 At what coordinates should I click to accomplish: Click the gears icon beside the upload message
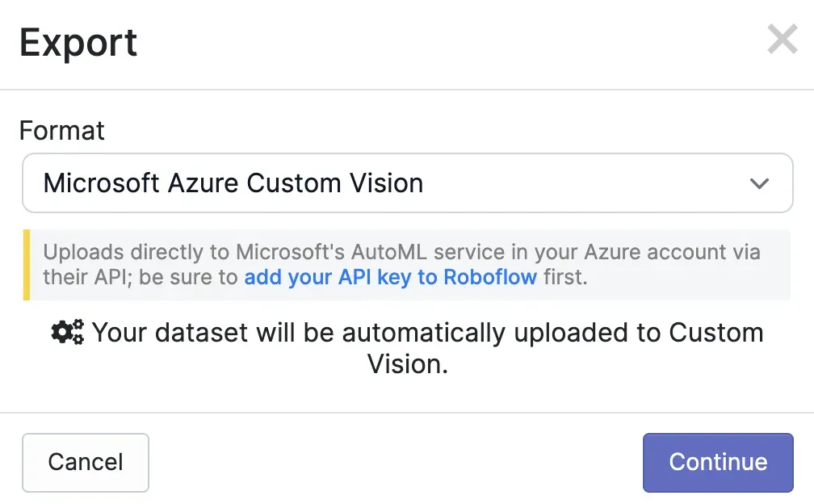click(68, 332)
